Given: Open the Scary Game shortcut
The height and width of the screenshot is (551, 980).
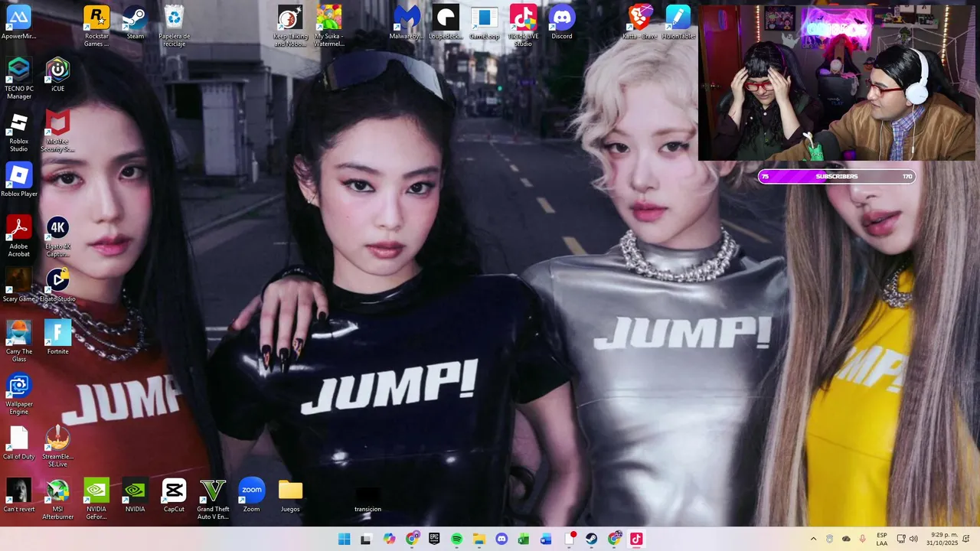Looking at the screenshot, I should coord(18,285).
